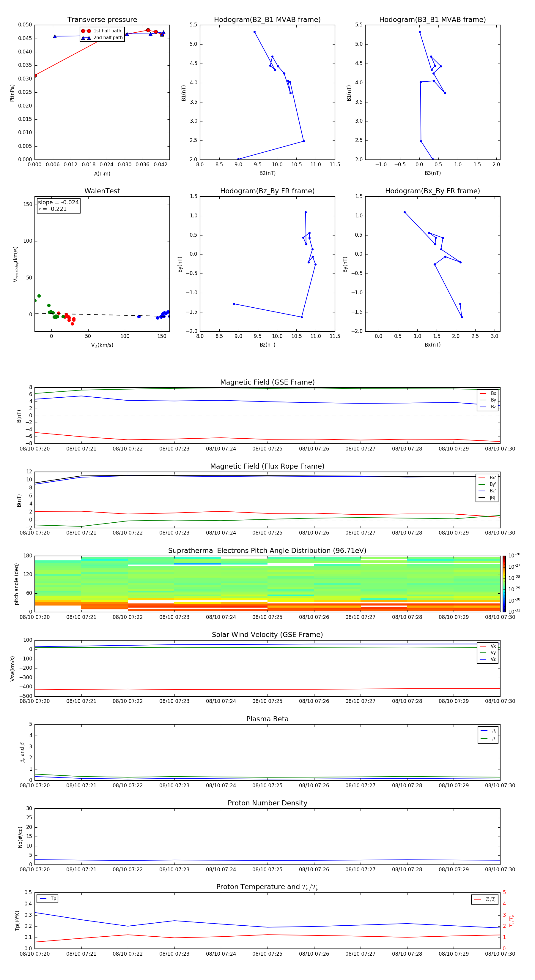Click the 'Bz(nT)' x-axis label
This screenshot has height=980, width=535.
(x=267, y=345)
